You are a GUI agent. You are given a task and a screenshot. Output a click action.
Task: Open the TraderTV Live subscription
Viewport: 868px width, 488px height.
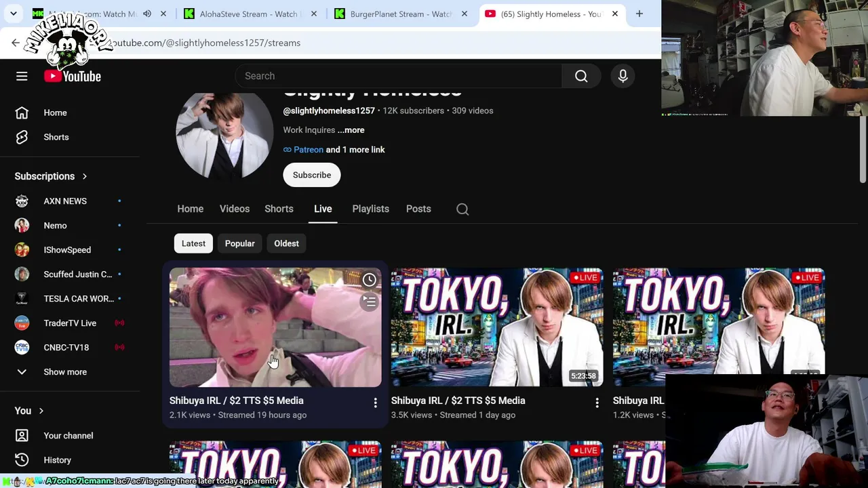71,323
